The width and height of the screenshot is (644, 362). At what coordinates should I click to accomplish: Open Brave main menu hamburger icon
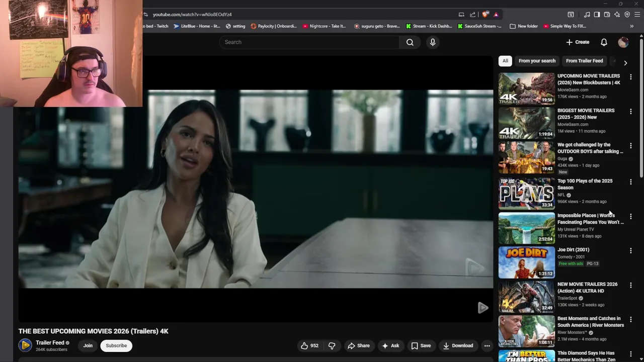click(x=637, y=15)
